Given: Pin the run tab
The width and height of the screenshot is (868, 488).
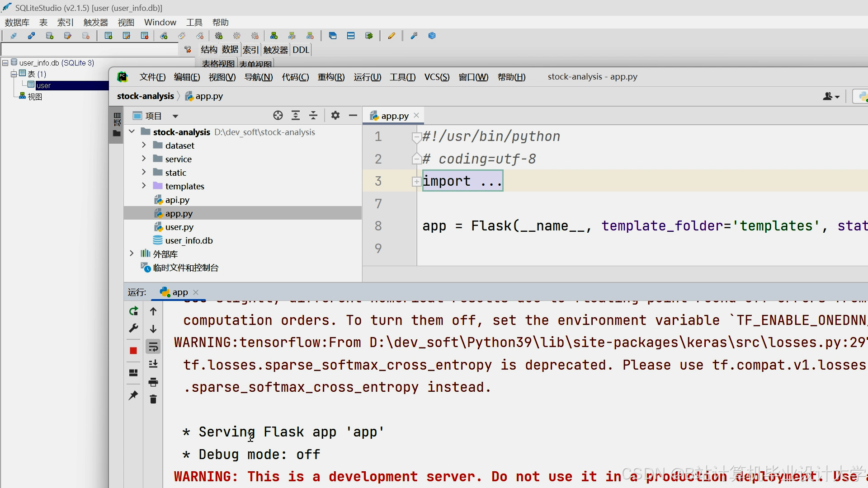Looking at the screenshot, I should [133, 395].
